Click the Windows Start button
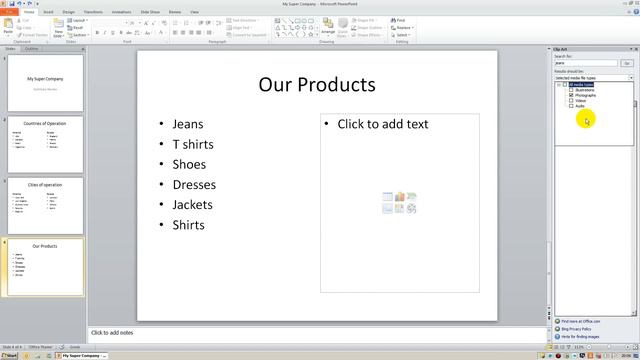 9,356
